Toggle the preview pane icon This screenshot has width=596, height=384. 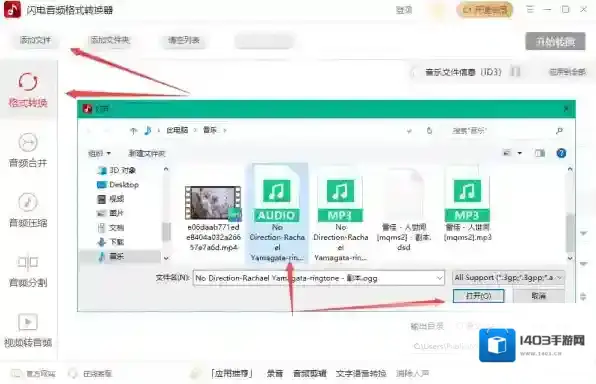540,153
